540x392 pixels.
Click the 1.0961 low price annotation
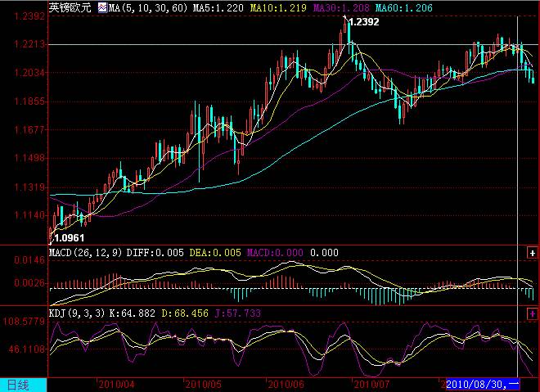click(x=70, y=238)
